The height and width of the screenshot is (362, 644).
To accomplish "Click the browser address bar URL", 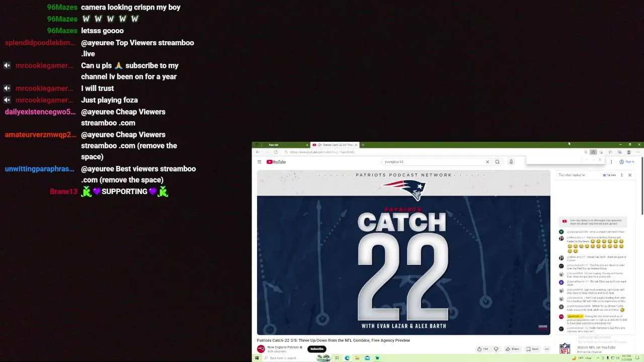I will (x=322, y=152).
